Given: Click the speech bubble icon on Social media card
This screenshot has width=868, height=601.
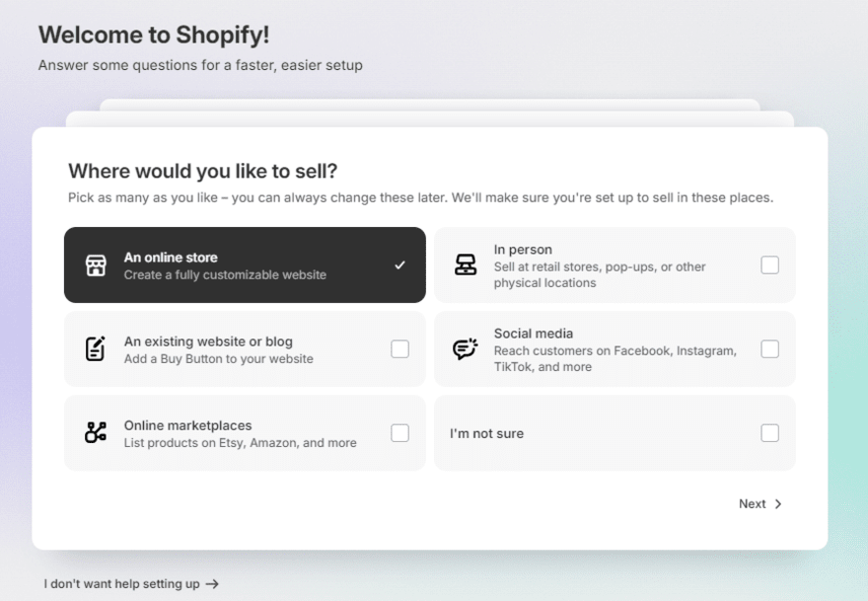Looking at the screenshot, I should (465, 348).
